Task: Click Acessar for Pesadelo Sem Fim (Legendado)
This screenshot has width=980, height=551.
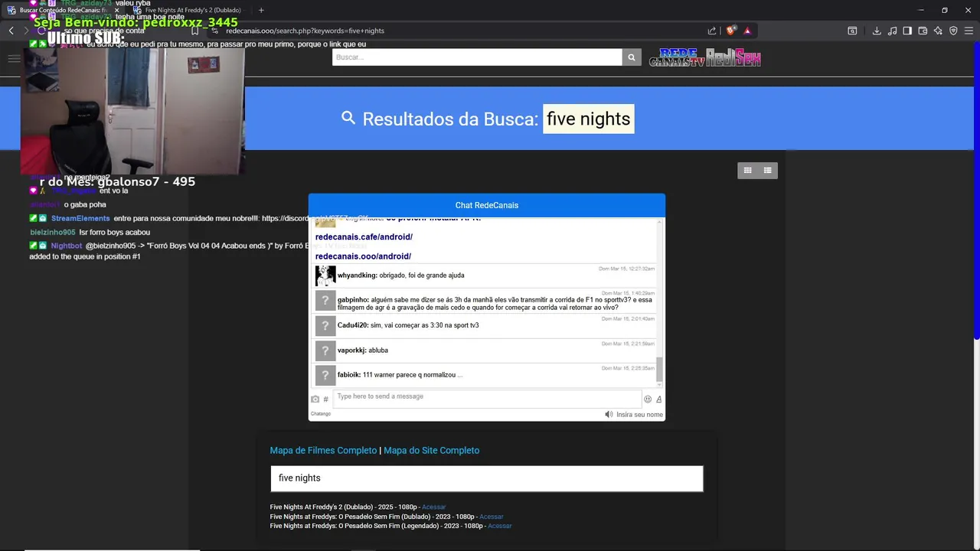Action: tap(499, 527)
